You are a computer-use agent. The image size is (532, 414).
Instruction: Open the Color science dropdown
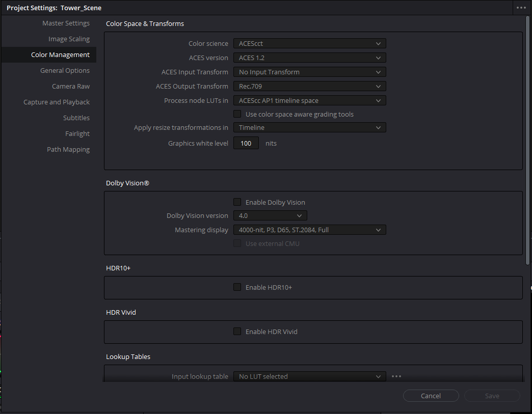[x=309, y=44]
